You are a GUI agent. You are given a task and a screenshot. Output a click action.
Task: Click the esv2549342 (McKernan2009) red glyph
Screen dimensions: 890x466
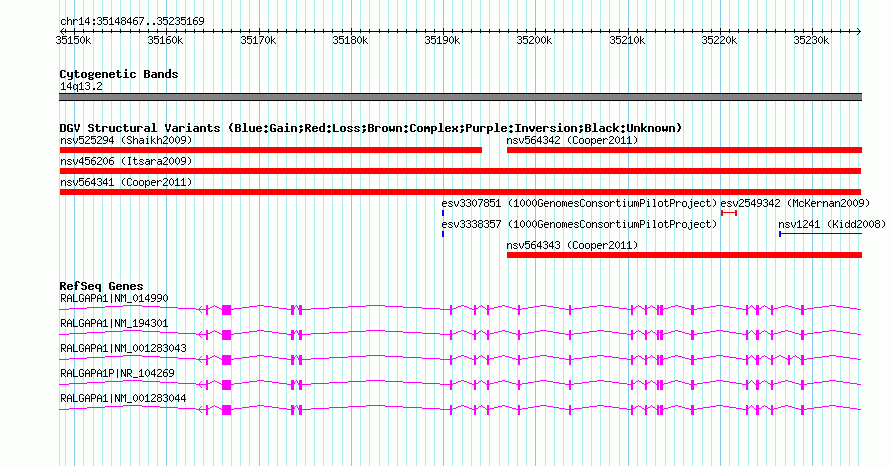point(729,213)
